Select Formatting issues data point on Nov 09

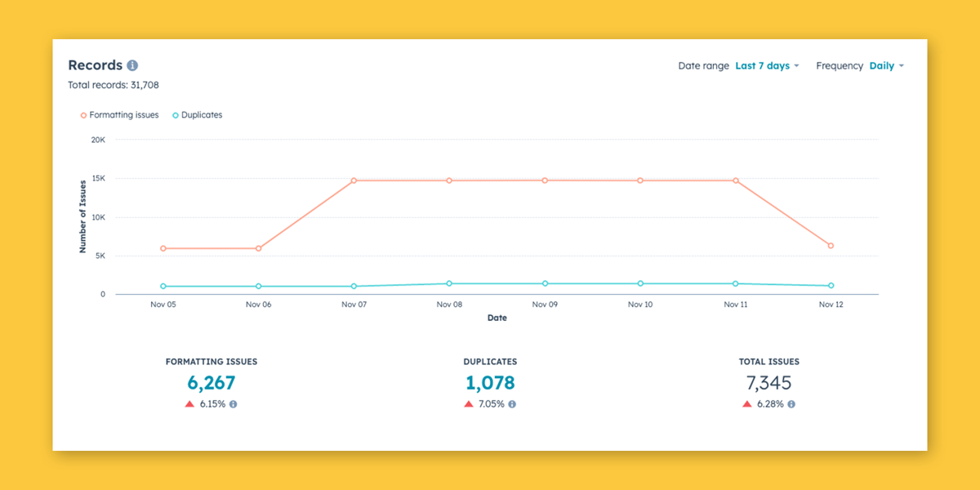click(545, 180)
